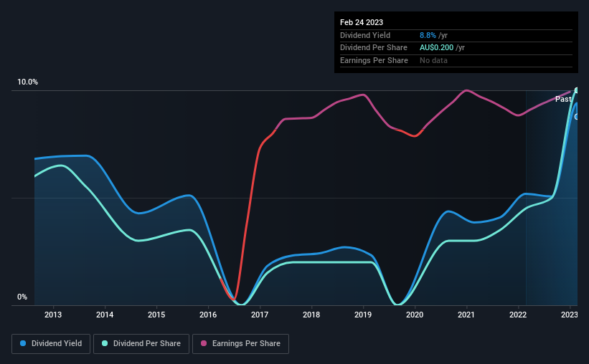Click the 2022 x-axis label

pyautogui.click(x=518, y=315)
